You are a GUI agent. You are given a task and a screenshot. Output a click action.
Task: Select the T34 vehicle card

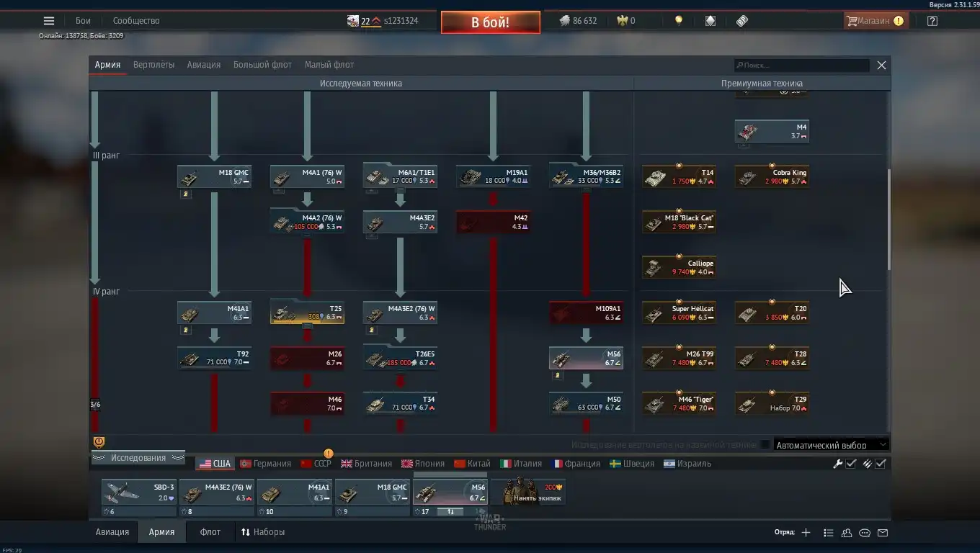coord(400,404)
